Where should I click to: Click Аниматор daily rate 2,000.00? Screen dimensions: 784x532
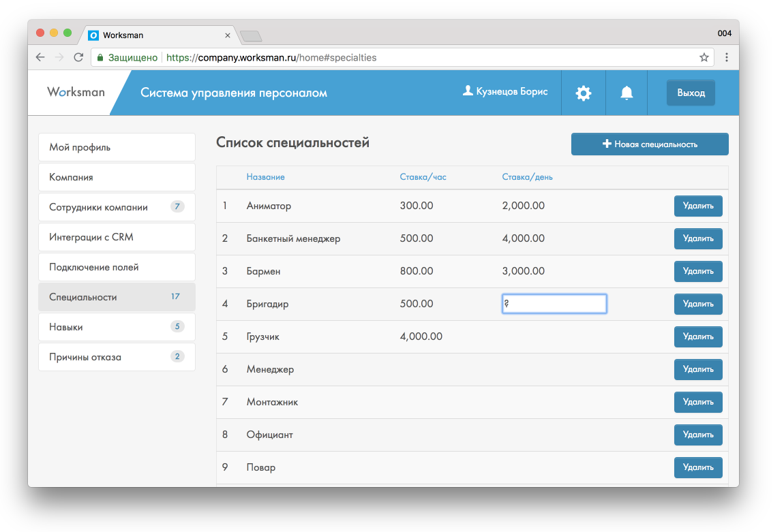point(523,206)
